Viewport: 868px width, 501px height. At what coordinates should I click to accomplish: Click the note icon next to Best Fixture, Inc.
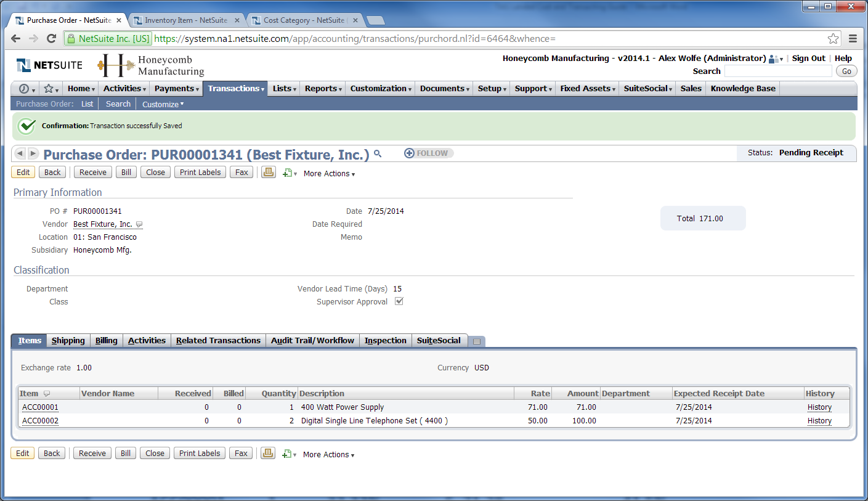[139, 224]
